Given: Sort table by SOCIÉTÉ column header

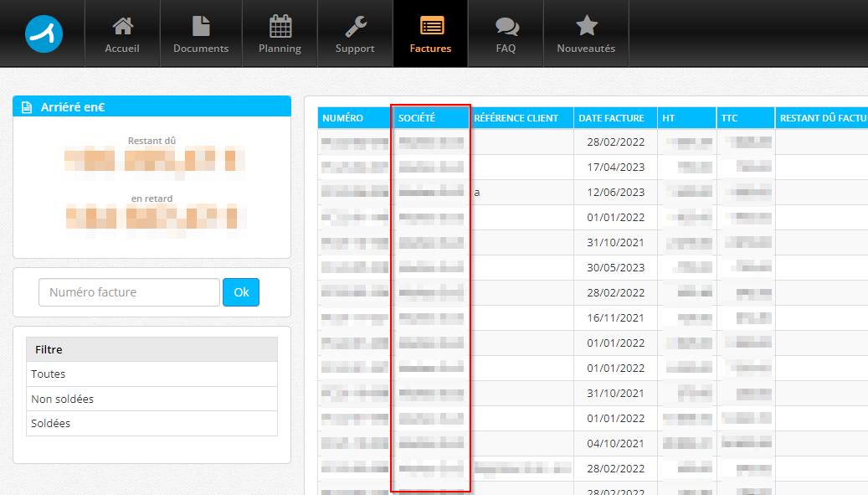Looking at the screenshot, I should 417,118.
